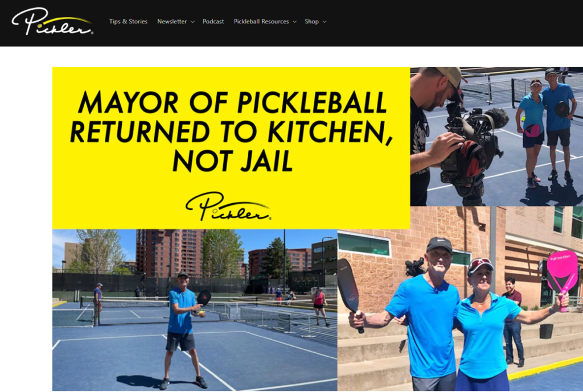The height and width of the screenshot is (392, 583).
Task: Open the Shop menu item
Action: (x=311, y=22)
